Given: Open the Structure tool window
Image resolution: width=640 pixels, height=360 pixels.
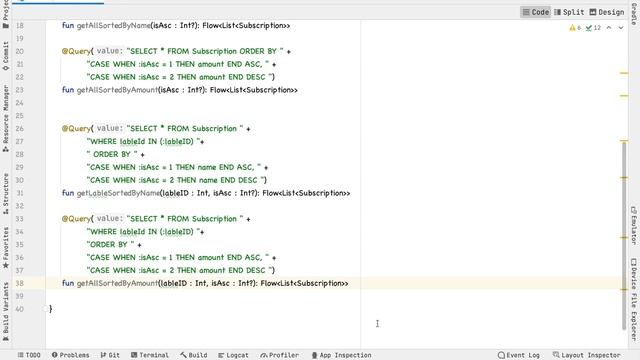Looking at the screenshot, I should click(5, 194).
